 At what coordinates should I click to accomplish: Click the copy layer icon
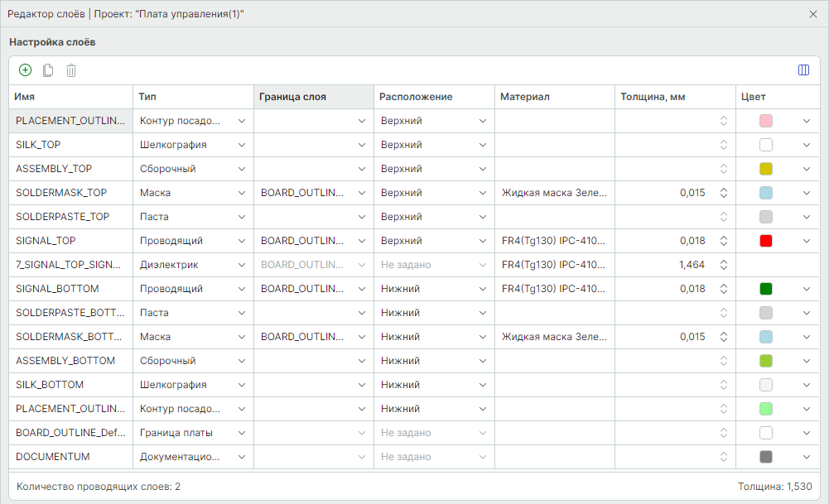[48, 70]
